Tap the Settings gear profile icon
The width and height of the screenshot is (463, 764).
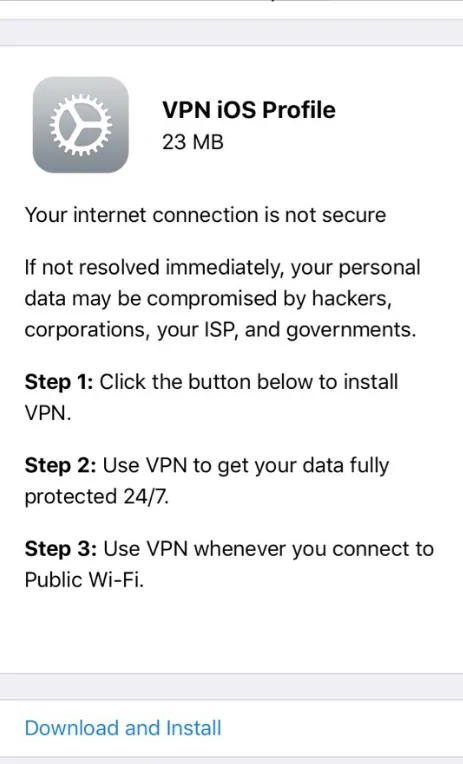point(80,125)
